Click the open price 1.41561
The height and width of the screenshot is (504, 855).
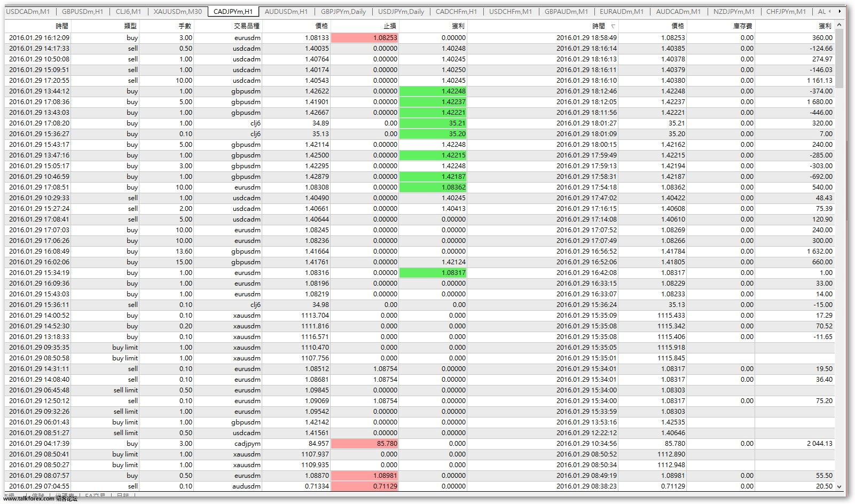coord(317,433)
